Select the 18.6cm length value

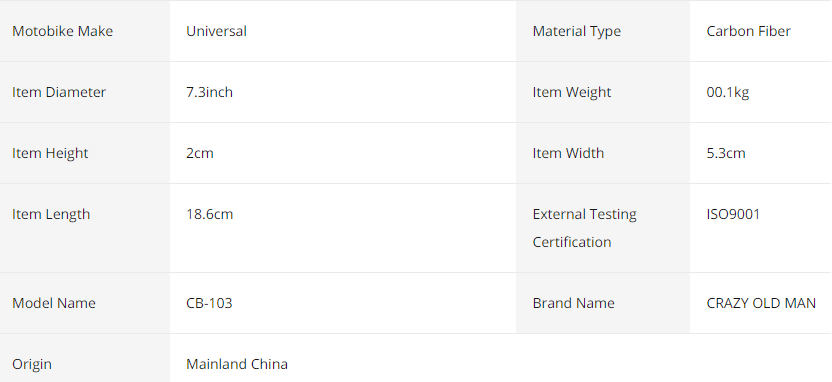point(210,214)
